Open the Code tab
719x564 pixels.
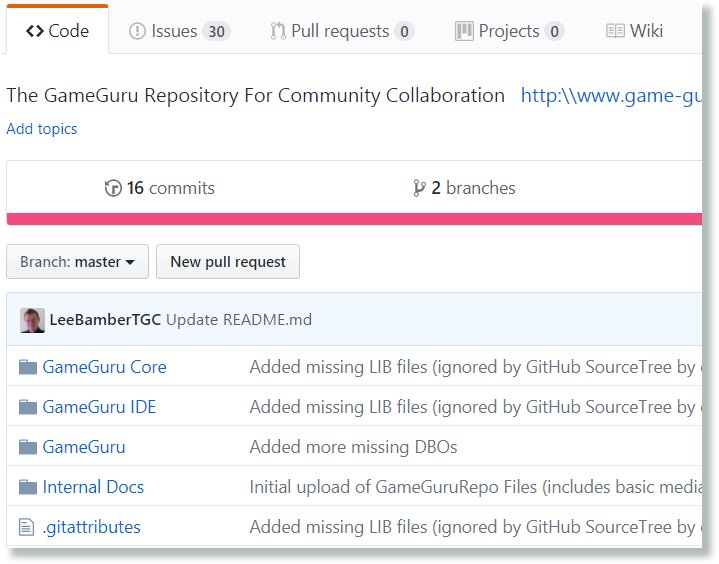point(57,31)
